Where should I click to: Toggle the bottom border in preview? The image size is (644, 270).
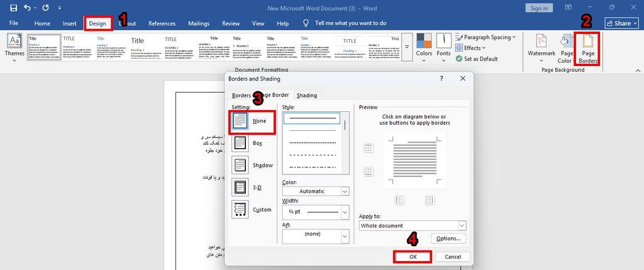click(x=369, y=171)
